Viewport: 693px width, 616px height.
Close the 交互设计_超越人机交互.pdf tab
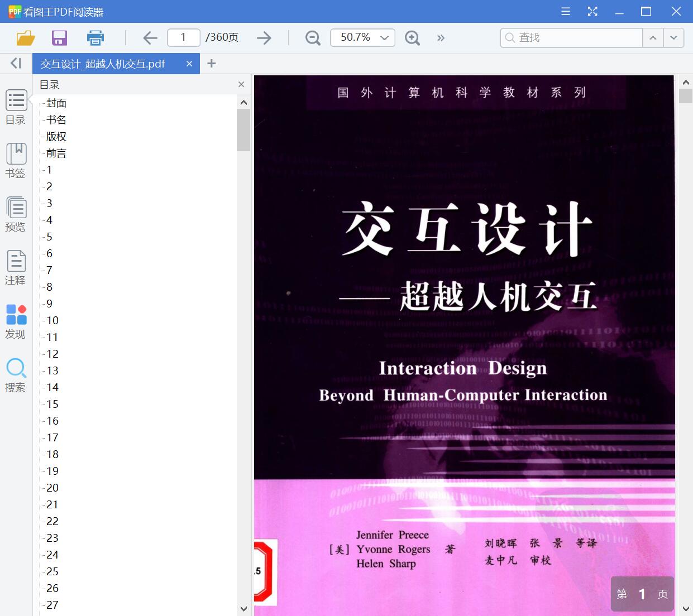coord(189,64)
